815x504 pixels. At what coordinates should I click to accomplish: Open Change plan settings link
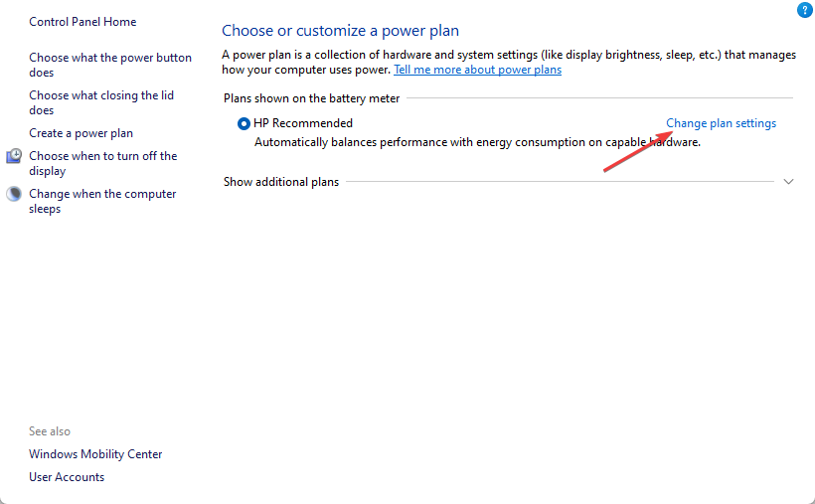click(x=721, y=123)
